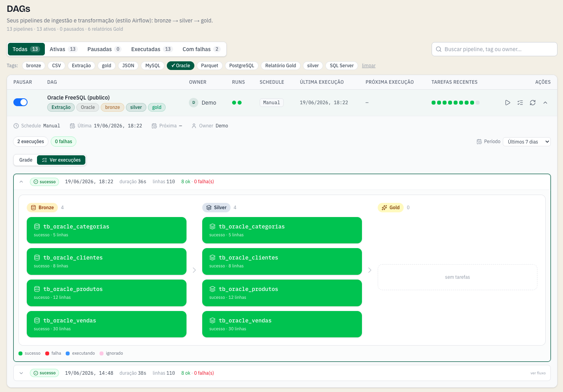Image resolution: width=563 pixels, height=392 pixels.
Task: Click the sucesso badge on the 14:48 run
Action: [44, 373]
